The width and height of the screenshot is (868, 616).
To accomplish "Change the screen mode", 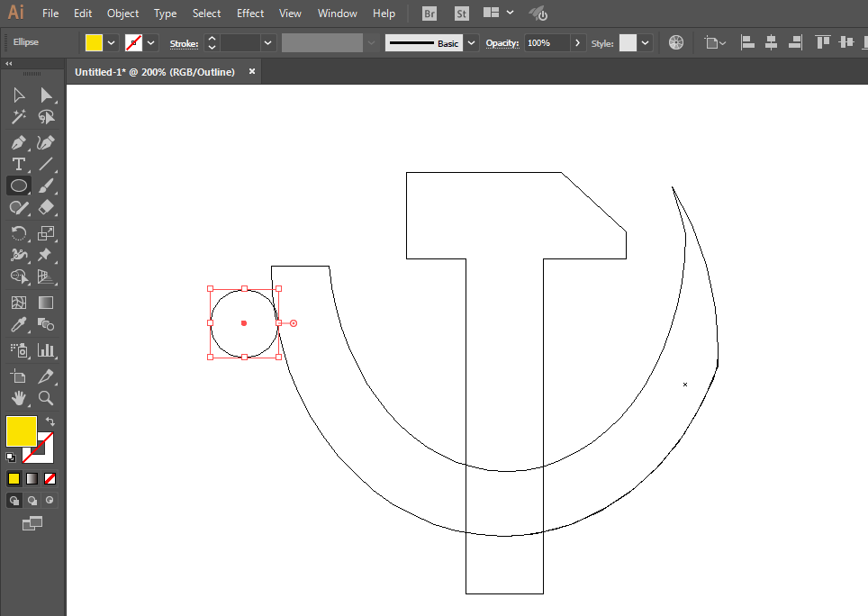I will (32, 523).
